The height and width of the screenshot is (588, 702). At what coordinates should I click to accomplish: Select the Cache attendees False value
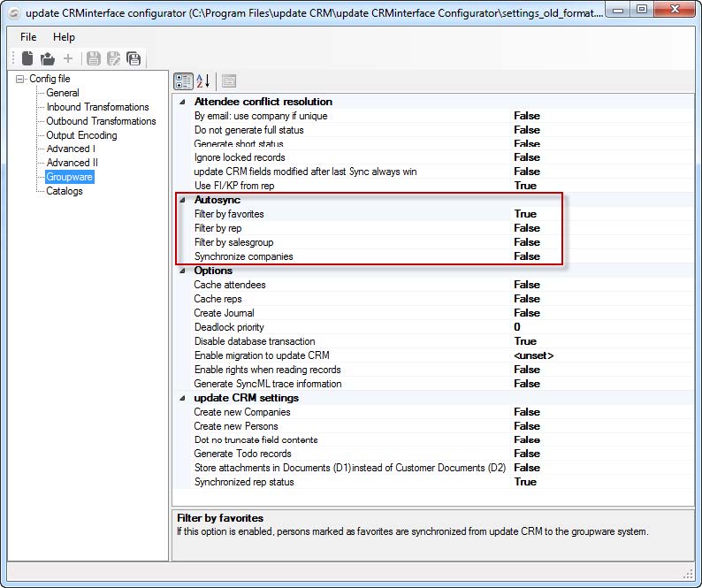tap(527, 285)
